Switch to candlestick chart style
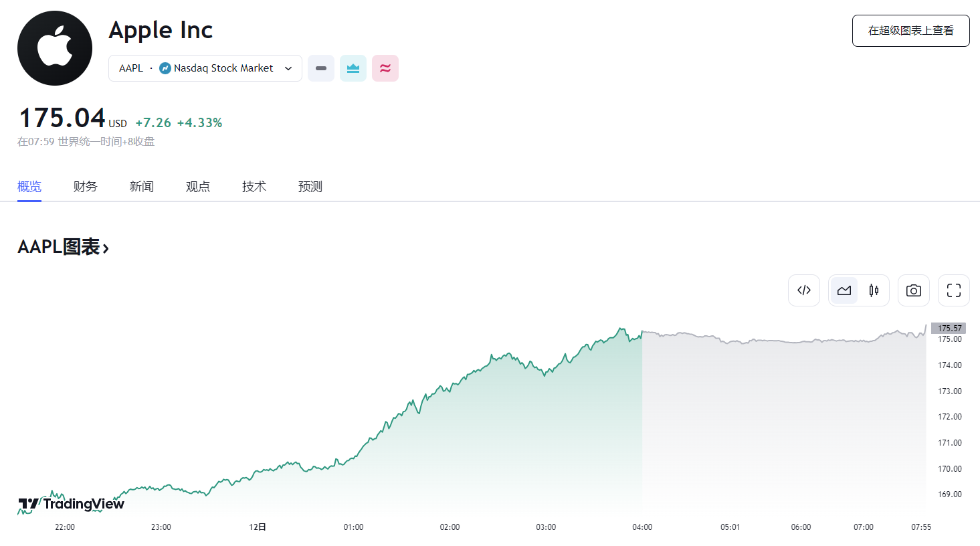980x546 pixels. 874,290
